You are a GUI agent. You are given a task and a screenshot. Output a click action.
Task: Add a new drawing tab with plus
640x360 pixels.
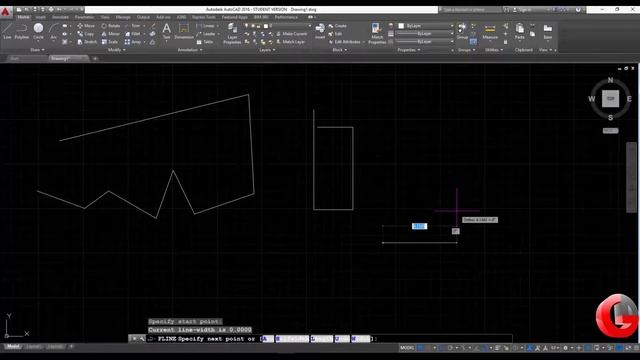(x=95, y=58)
